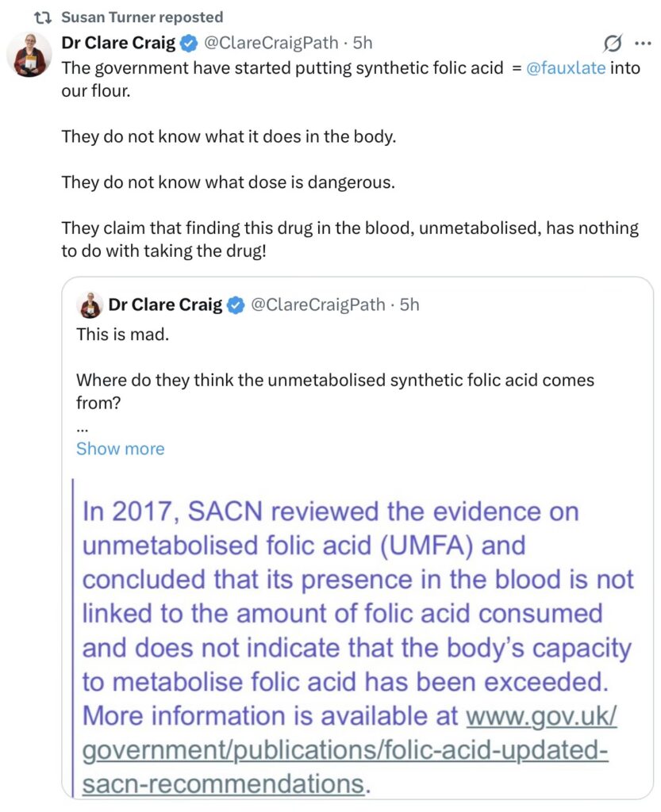Click Dr Clare Craig name in quoted tweet

tap(165, 304)
